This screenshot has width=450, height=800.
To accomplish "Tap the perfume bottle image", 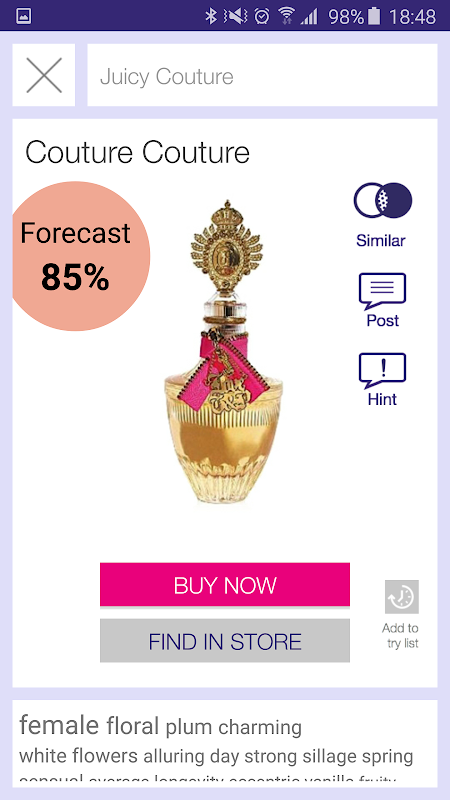I will pos(224,352).
